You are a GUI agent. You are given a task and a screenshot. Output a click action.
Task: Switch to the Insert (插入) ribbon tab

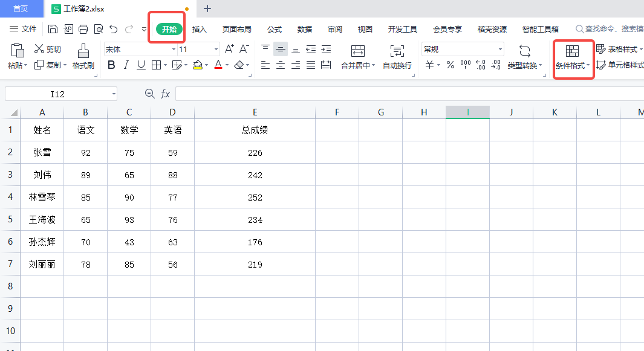point(200,29)
